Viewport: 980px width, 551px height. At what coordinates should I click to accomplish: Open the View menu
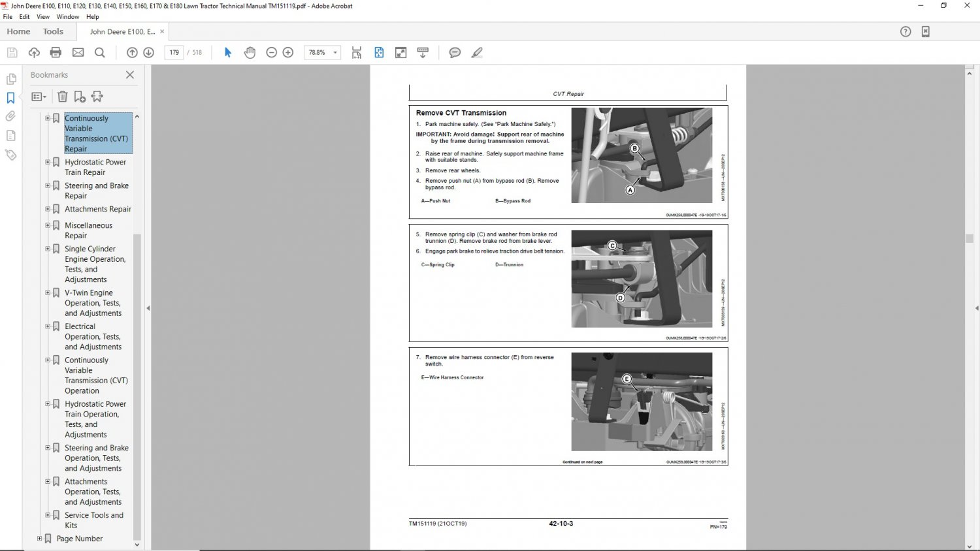point(43,17)
